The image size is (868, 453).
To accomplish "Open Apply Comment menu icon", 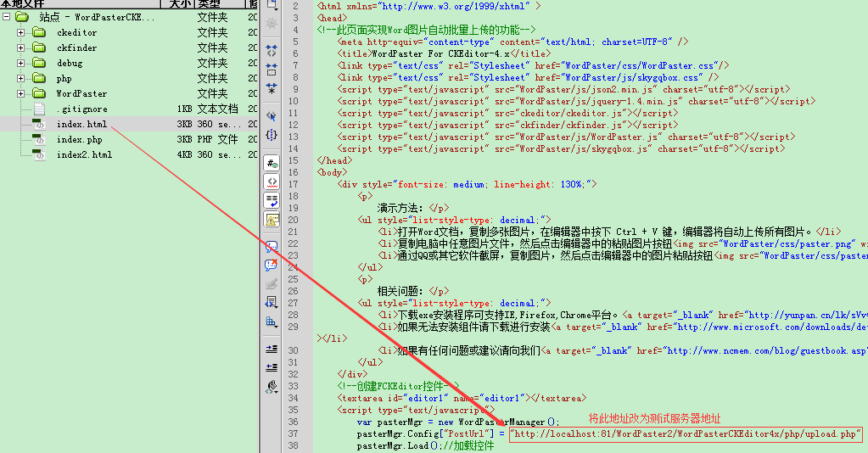I will point(272,247).
